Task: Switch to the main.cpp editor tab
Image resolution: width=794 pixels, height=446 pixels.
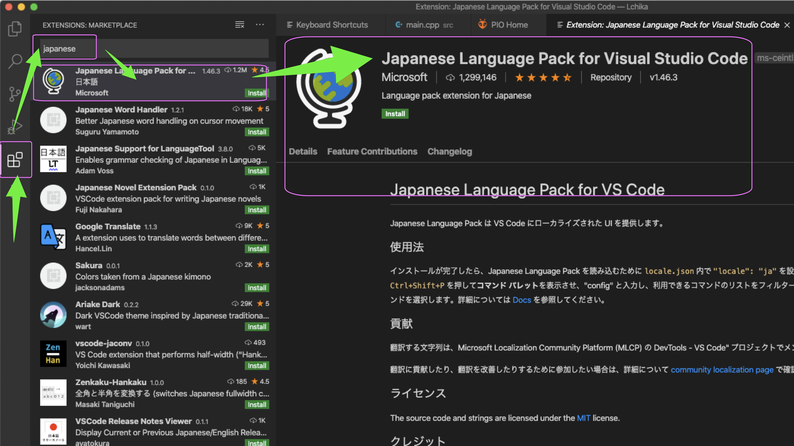Action: click(421, 24)
